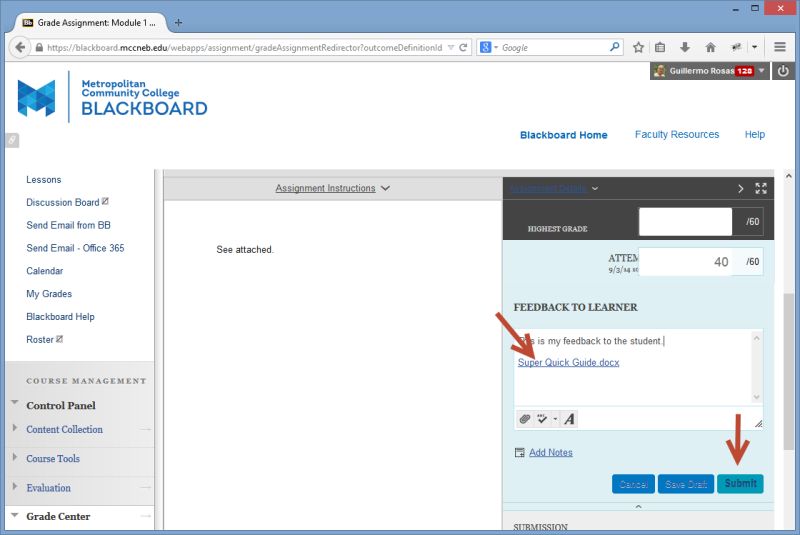This screenshot has height=535, width=800.
Task: Expand the Content Collection item
Action: [15, 427]
